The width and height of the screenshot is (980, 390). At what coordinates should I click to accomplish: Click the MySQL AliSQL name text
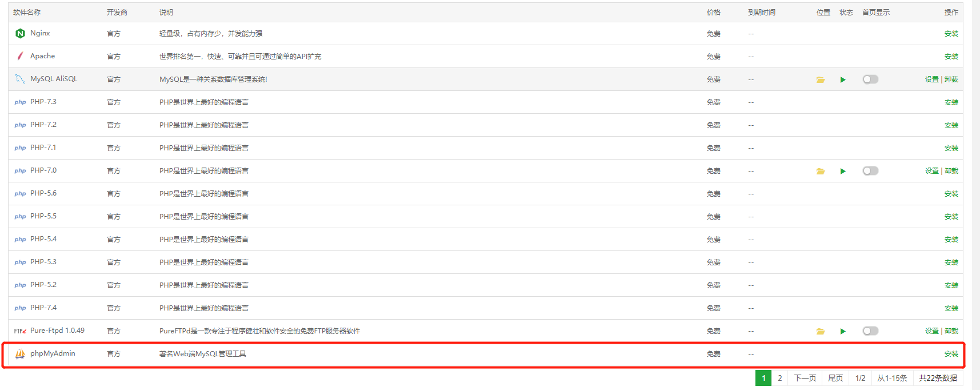click(54, 79)
